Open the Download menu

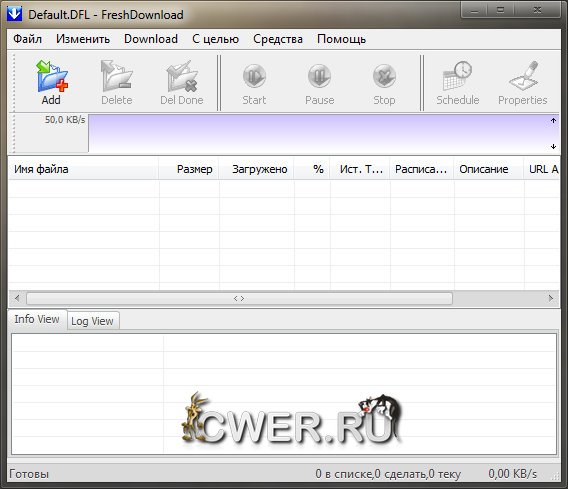[x=151, y=39]
